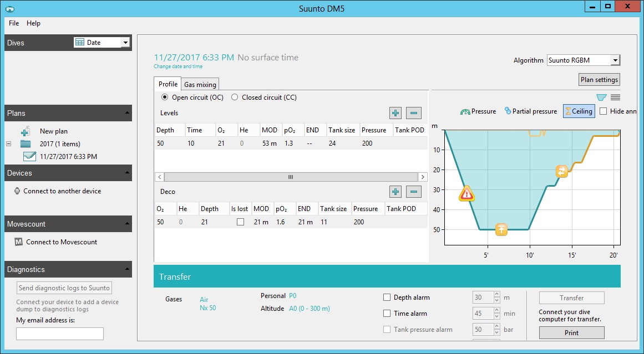The width and height of the screenshot is (644, 354).
Task: Enable the Time alarm checkbox
Action: [x=387, y=314]
